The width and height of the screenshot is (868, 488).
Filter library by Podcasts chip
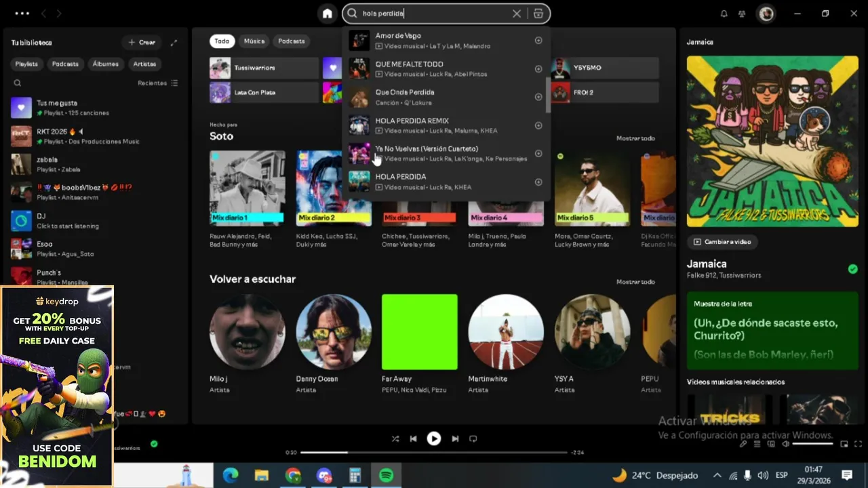[x=65, y=64]
